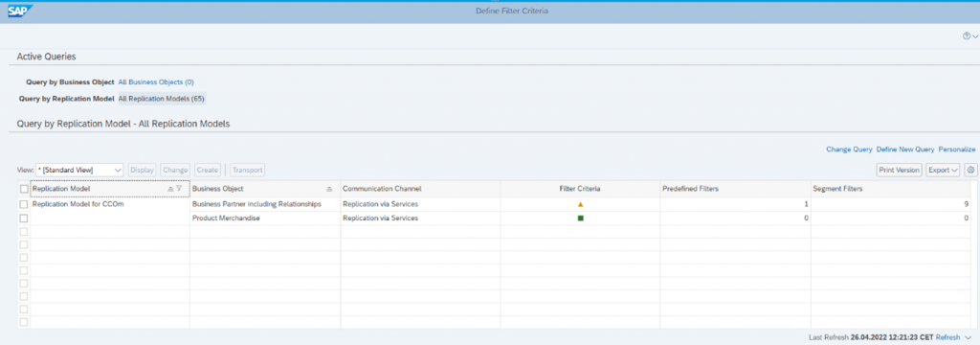980x345 pixels.
Task: Select row checkbox for Product Merchandise
Action: point(24,218)
